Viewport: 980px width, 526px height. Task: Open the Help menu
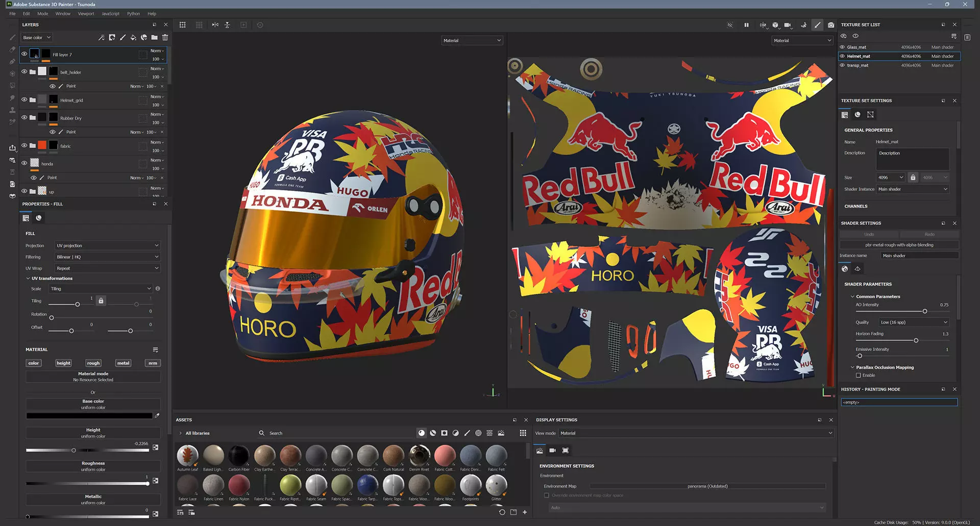coord(152,14)
